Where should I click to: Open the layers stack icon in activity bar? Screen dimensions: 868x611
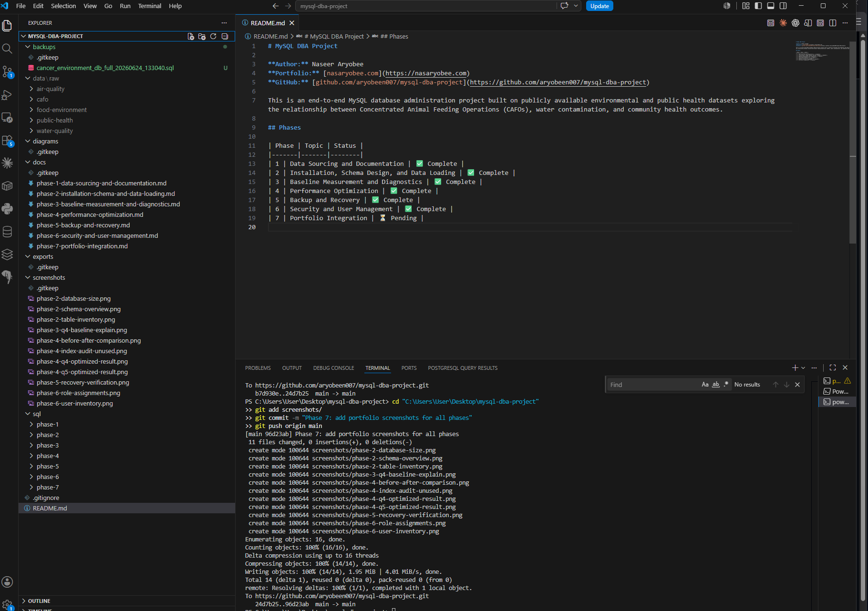click(x=7, y=255)
